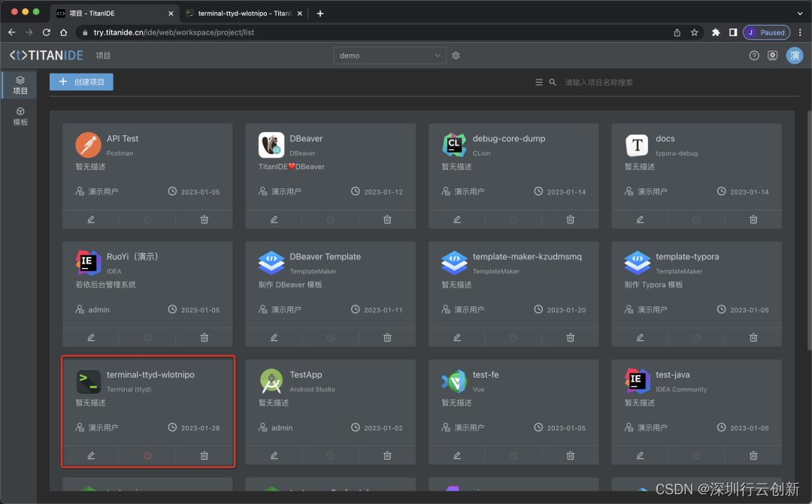Screen dimensions: 812x504
Task: Click the TITANIDE logo
Action: 46,56
